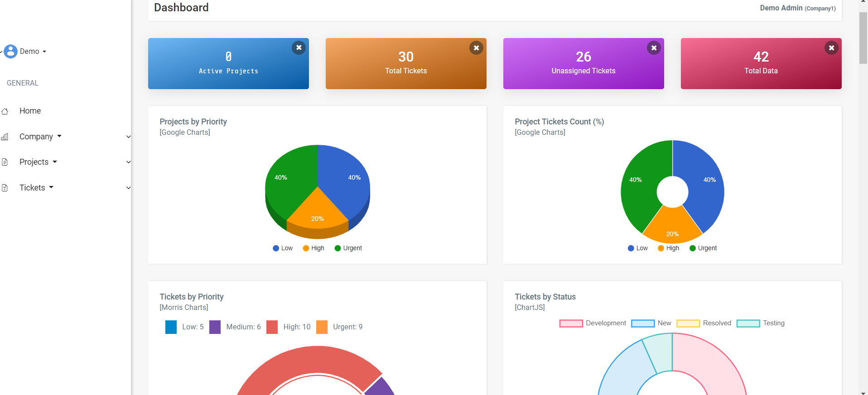The width and height of the screenshot is (868, 395).
Task: Click the Dashboard page heading
Action: tap(181, 8)
